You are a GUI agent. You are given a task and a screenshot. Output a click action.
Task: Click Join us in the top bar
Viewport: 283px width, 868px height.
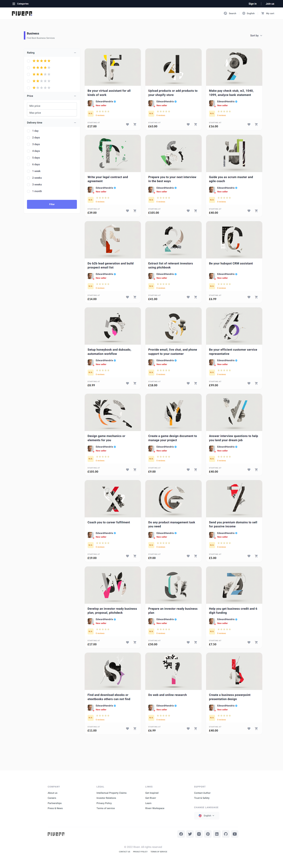point(270,4)
